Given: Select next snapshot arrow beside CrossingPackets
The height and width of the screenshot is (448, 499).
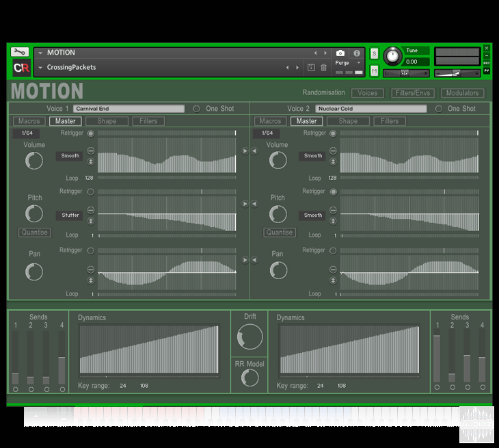Looking at the screenshot, I should click(297, 68).
